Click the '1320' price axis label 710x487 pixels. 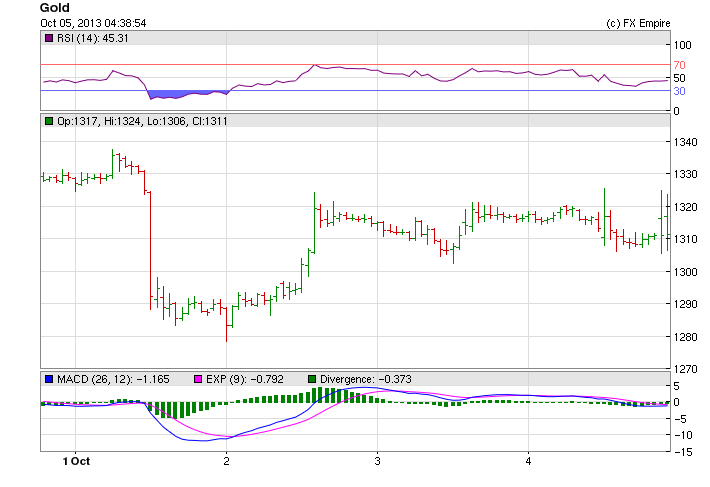686,207
